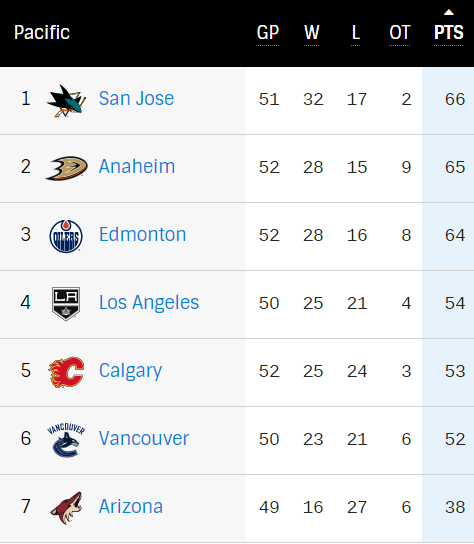Click the sort arrow above PTS
The width and height of the screenshot is (474, 544).
pyautogui.click(x=449, y=12)
